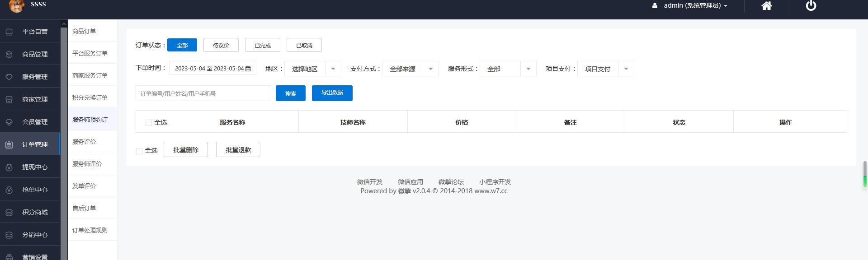
Task: Click the 批量删除 button
Action: coord(186,149)
